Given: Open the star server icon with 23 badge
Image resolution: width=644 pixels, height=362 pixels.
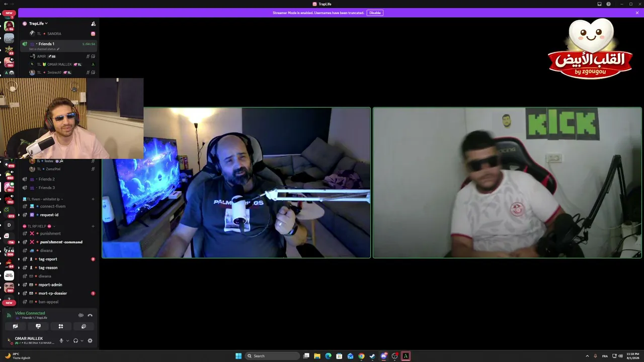Looking at the screenshot, I should click(x=9, y=50).
